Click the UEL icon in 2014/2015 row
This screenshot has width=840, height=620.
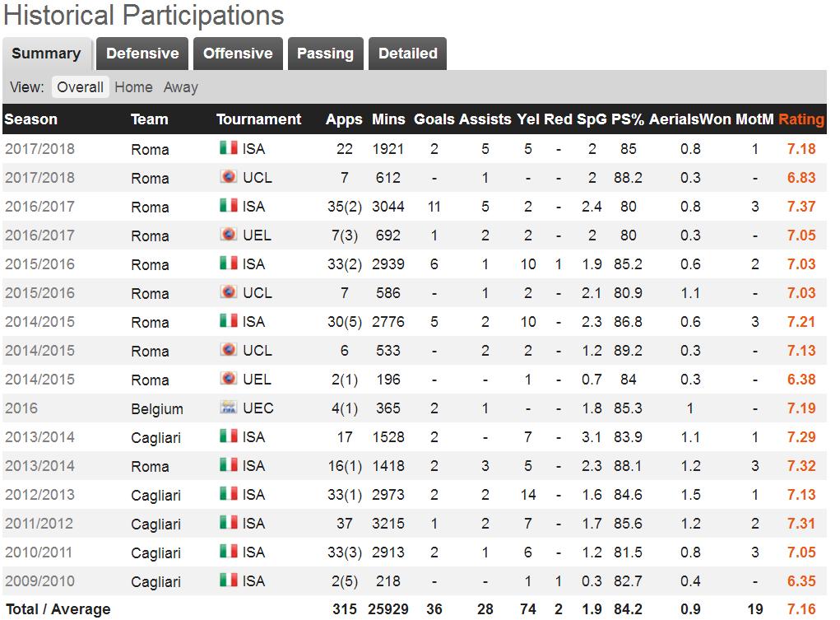[228, 379]
